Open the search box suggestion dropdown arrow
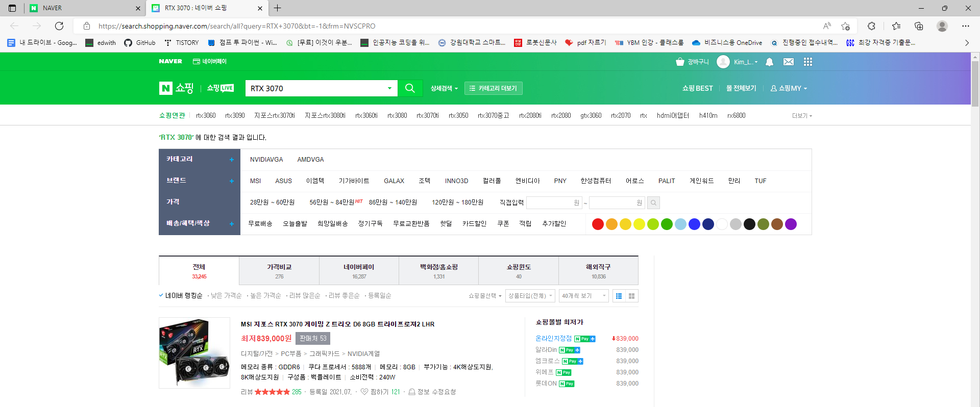Image resolution: width=980 pixels, height=407 pixels. [x=389, y=88]
